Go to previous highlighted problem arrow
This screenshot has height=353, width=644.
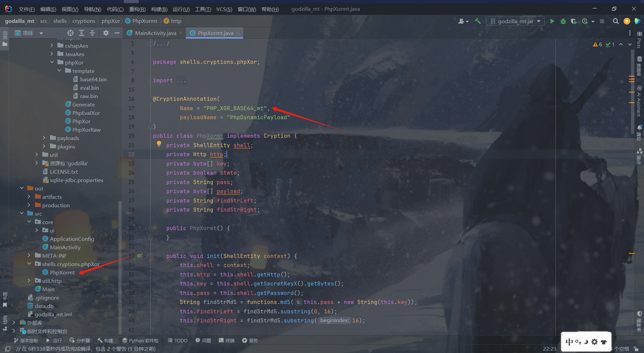click(x=621, y=44)
